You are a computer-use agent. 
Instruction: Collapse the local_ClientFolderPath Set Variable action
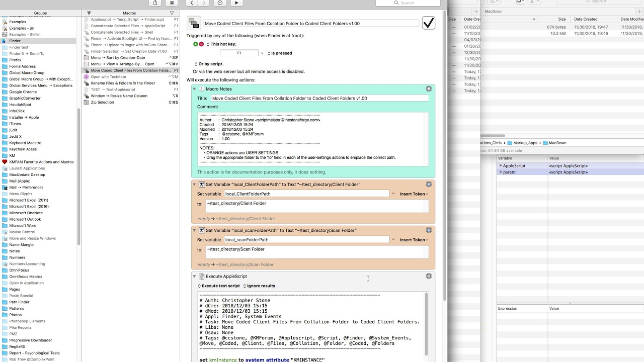195,185
